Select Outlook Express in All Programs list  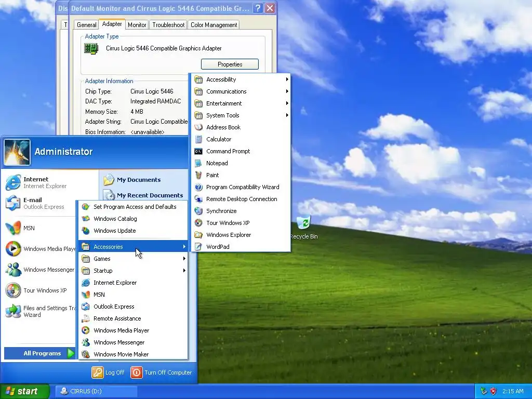tap(134, 307)
